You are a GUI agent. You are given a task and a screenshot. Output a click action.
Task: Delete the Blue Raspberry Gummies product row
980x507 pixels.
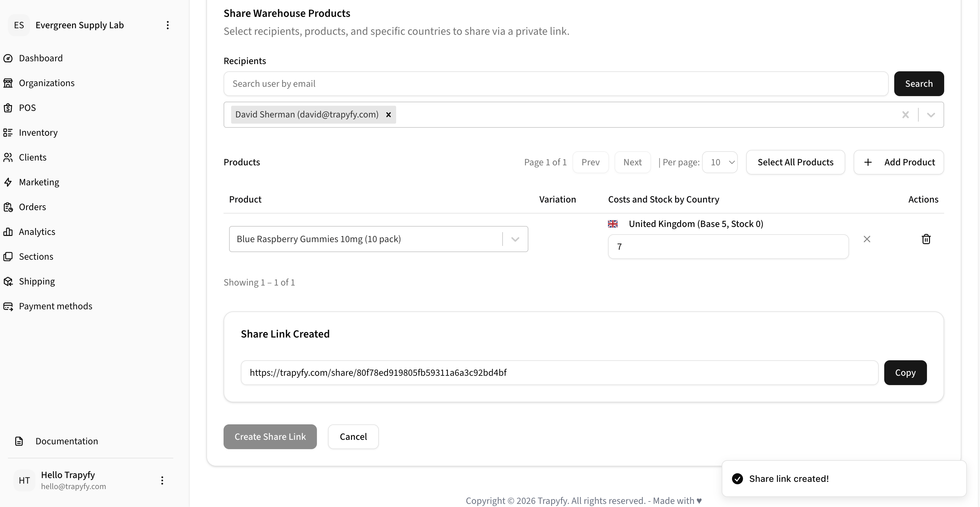click(x=926, y=239)
